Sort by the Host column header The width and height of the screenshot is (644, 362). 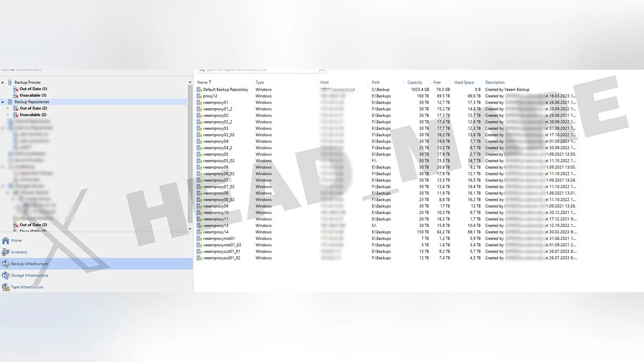pos(325,83)
